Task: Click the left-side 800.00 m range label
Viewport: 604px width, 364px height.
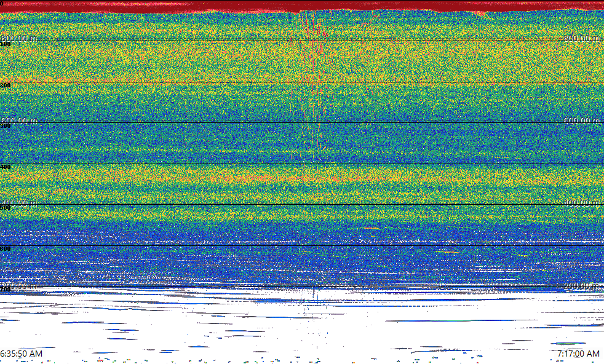Action: tap(19, 38)
